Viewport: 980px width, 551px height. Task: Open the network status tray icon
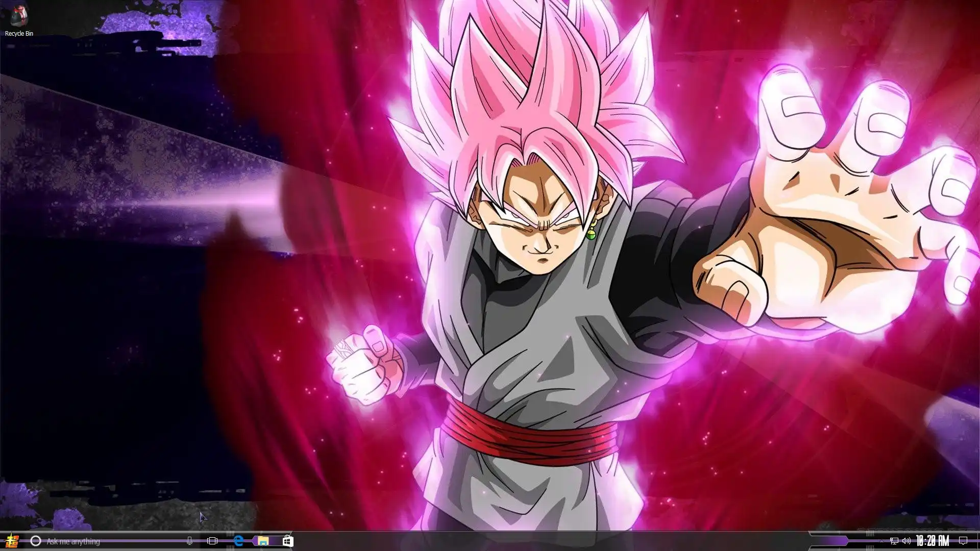point(894,541)
